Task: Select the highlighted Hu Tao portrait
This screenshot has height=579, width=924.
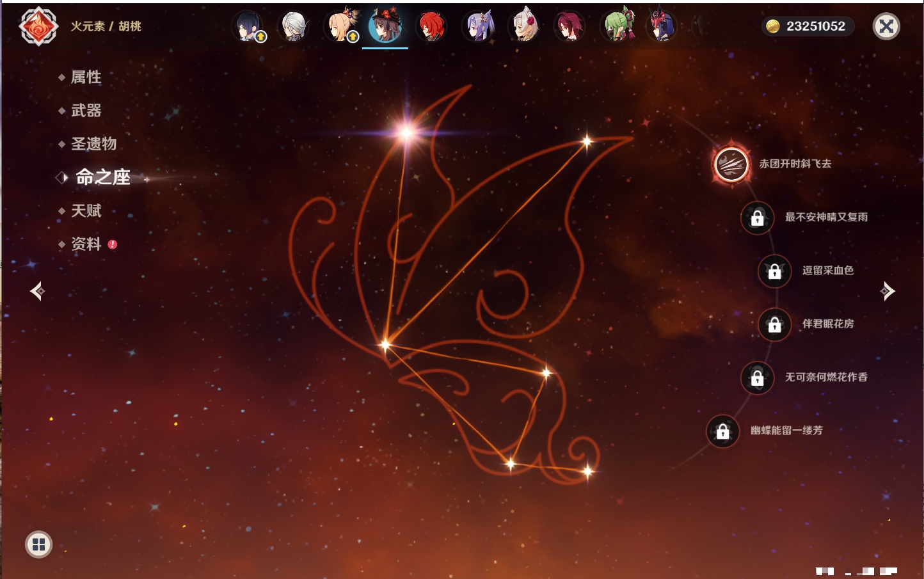Action: coord(385,26)
